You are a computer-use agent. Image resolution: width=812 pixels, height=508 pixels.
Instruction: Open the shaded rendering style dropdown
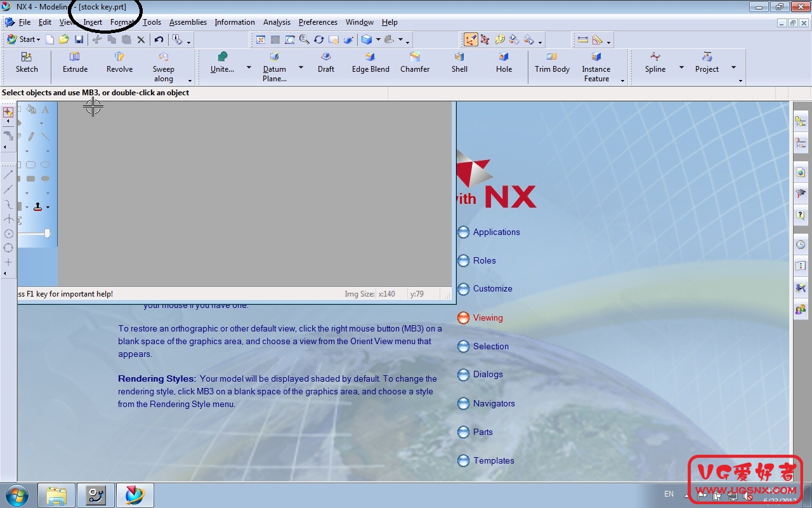click(x=378, y=39)
